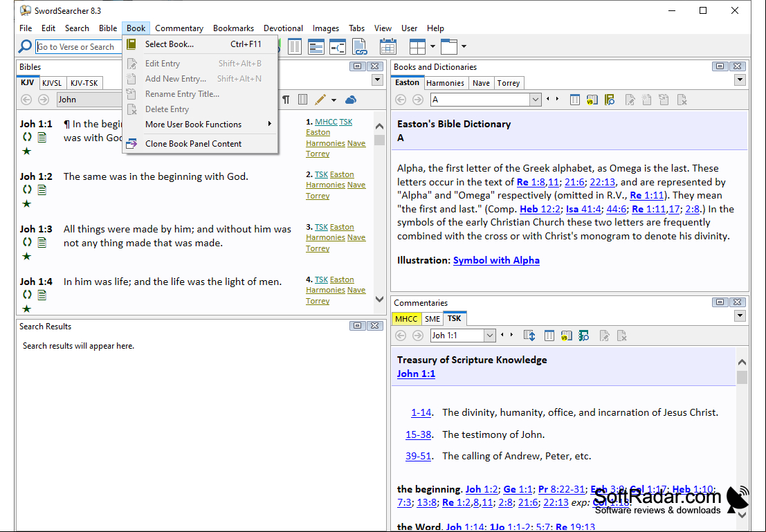Click the tabbed window layout icon
Viewport: 766px width, 532px height.
pyautogui.click(x=449, y=46)
